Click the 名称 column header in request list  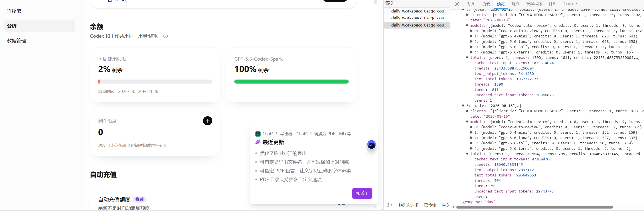(x=389, y=3)
